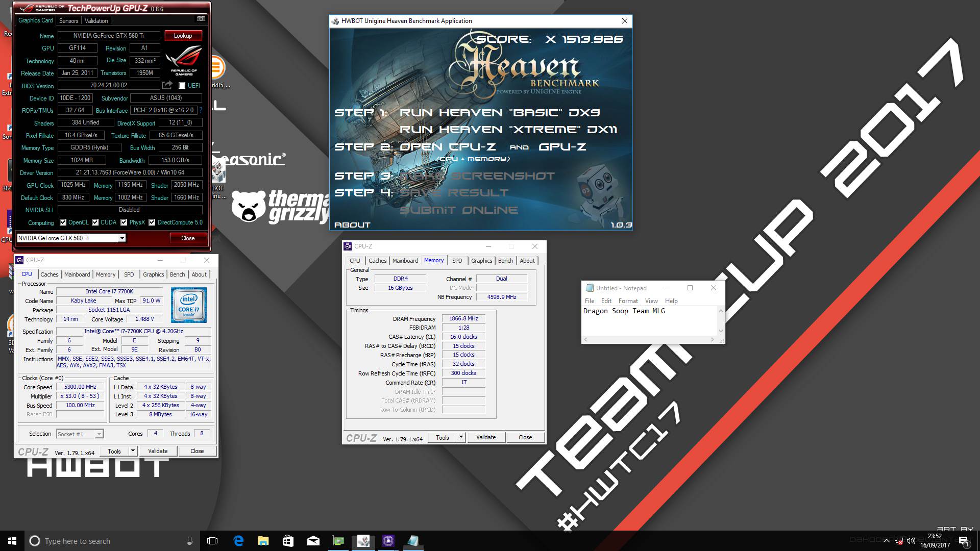The image size is (980, 551).
Task: Click the volume speaker tray icon
Action: click(x=911, y=541)
